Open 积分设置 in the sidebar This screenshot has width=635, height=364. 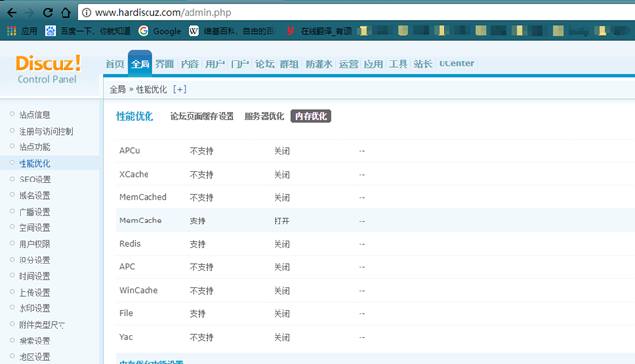pyautogui.click(x=34, y=261)
